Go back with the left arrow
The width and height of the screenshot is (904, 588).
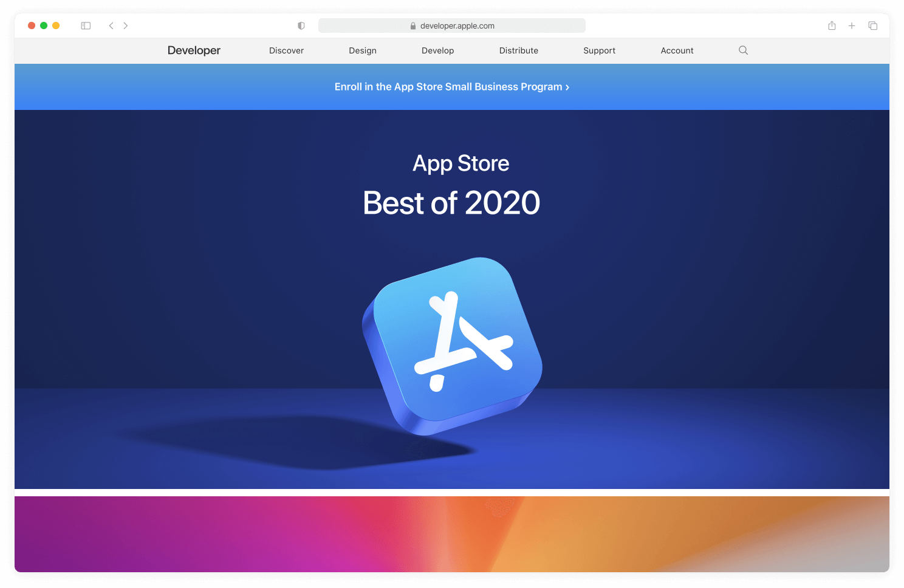[111, 26]
